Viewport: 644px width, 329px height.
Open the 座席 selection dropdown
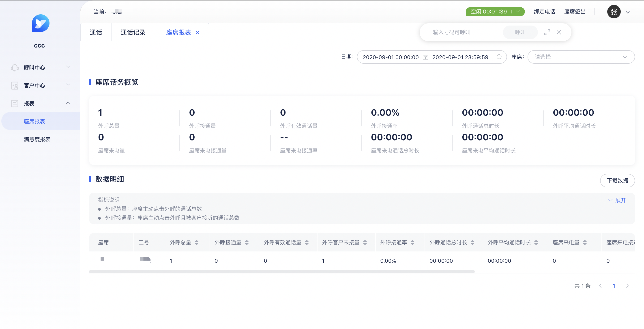pyautogui.click(x=581, y=57)
